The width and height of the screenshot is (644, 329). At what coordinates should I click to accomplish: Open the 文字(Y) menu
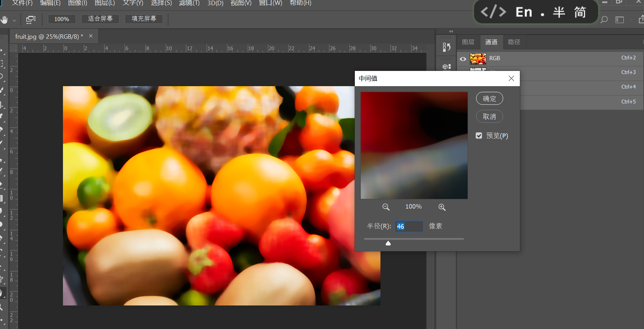pos(133,3)
